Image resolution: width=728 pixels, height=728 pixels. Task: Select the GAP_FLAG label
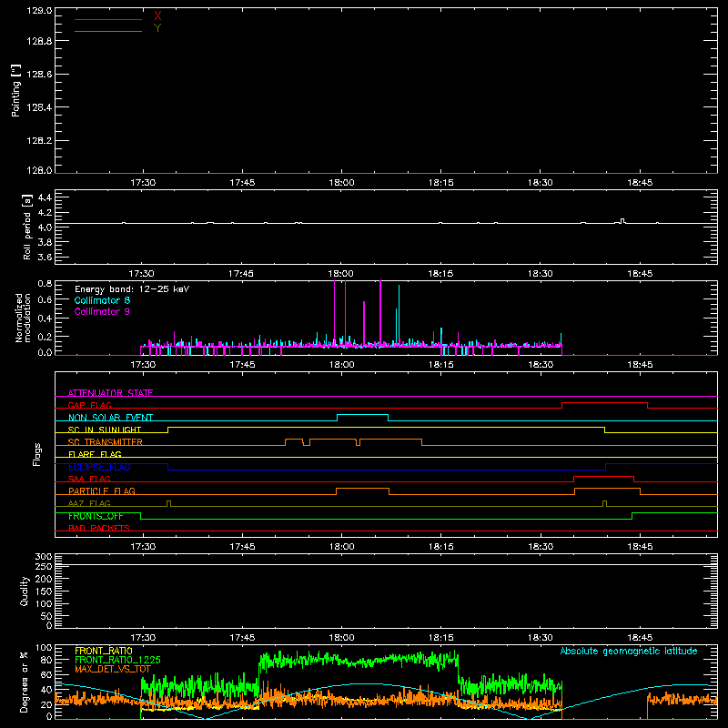click(89, 405)
